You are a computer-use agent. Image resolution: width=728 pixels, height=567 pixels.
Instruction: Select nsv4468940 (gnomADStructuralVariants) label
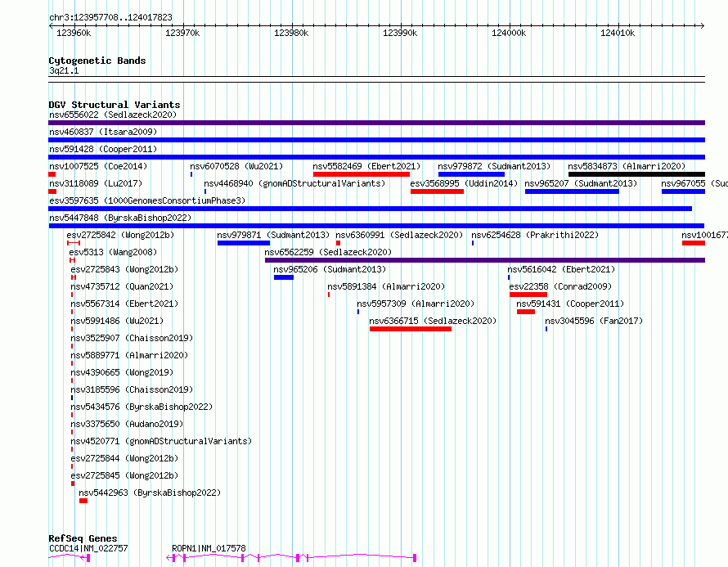point(294,183)
